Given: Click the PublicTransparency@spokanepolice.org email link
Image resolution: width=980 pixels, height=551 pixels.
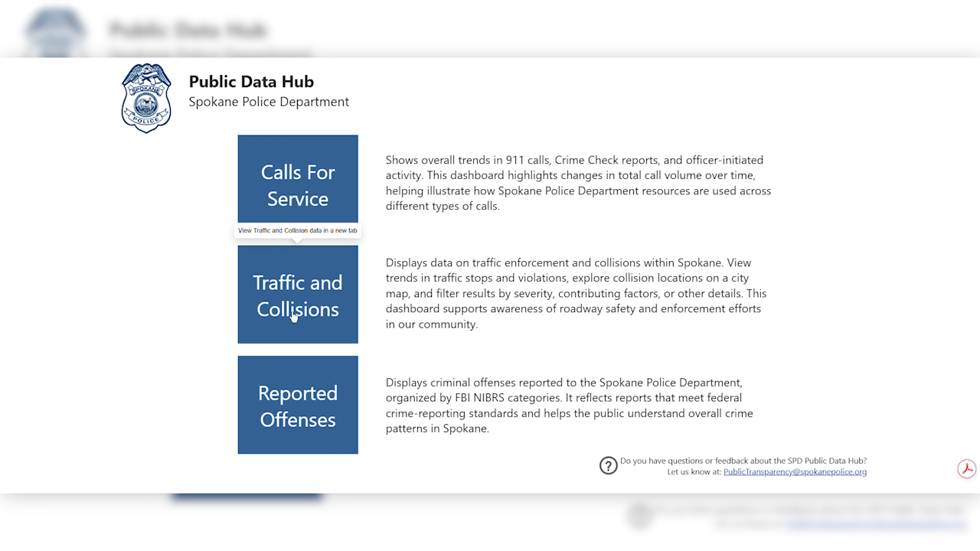Looking at the screenshot, I should pyautogui.click(x=795, y=472).
